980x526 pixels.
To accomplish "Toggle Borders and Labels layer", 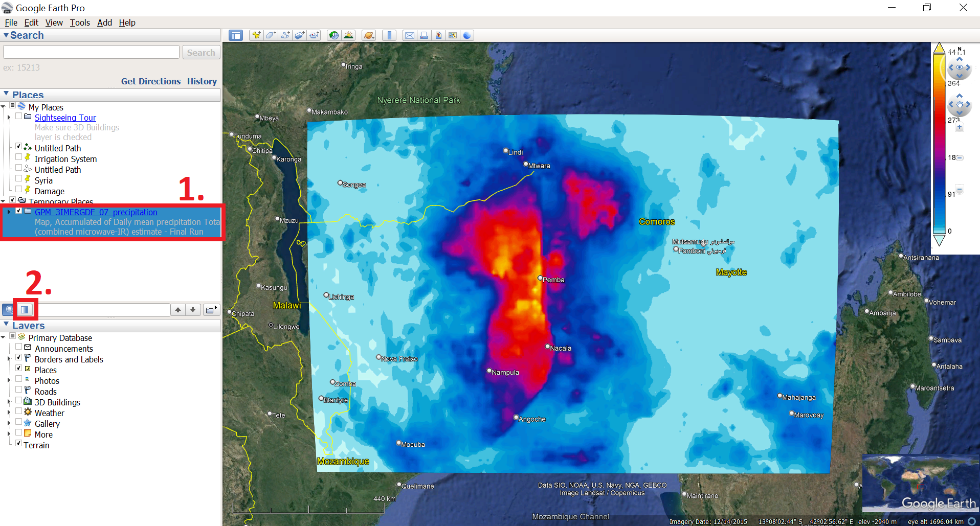I will coord(18,358).
